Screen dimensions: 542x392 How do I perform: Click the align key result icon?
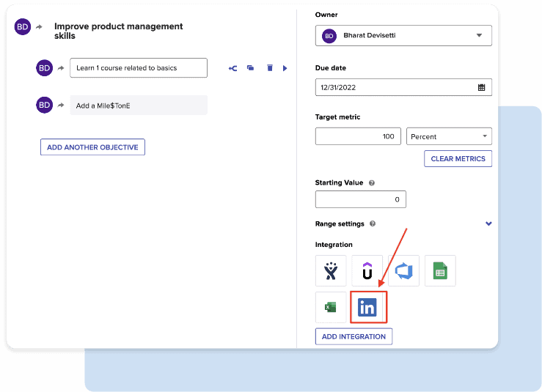[233, 68]
